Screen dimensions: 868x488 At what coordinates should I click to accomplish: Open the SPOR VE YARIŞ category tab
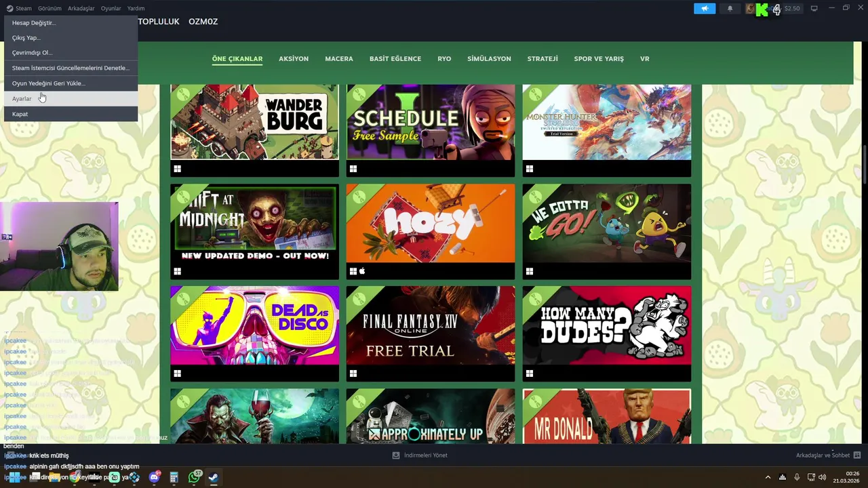[x=599, y=59]
